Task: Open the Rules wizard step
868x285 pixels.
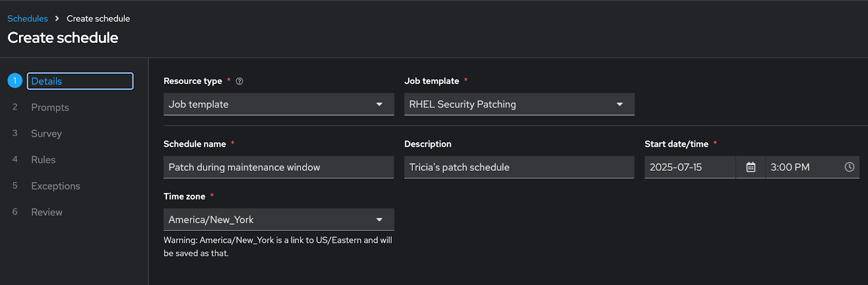Action: [43, 160]
